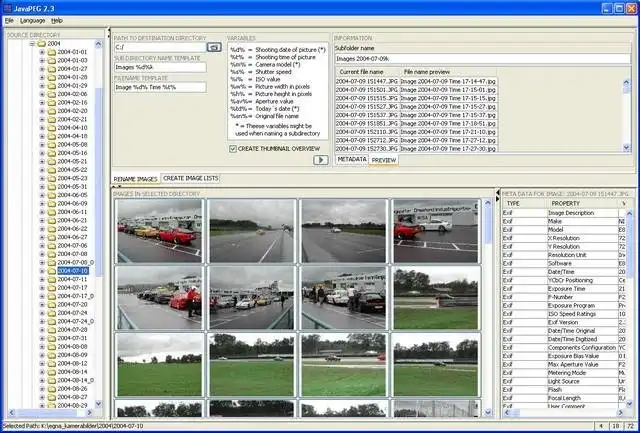The width and height of the screenshot is (640, 433).
Task: Click the Image Description metadata row
Action: click(x=563, y=213)
